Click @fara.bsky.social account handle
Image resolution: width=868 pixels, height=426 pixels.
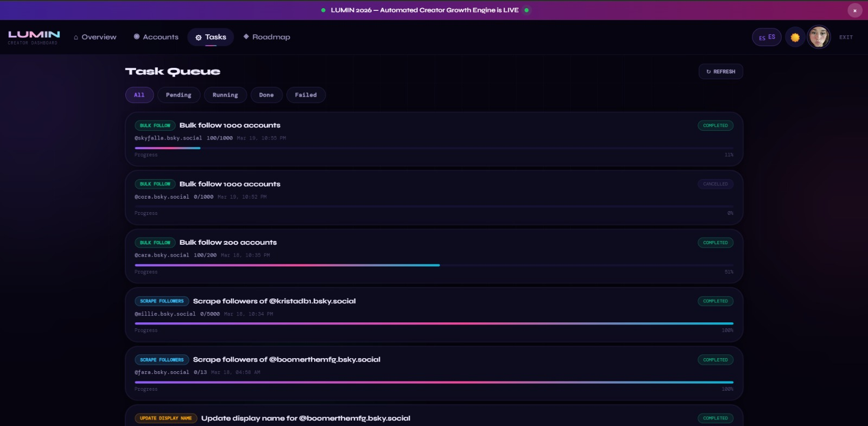[162, 373]
